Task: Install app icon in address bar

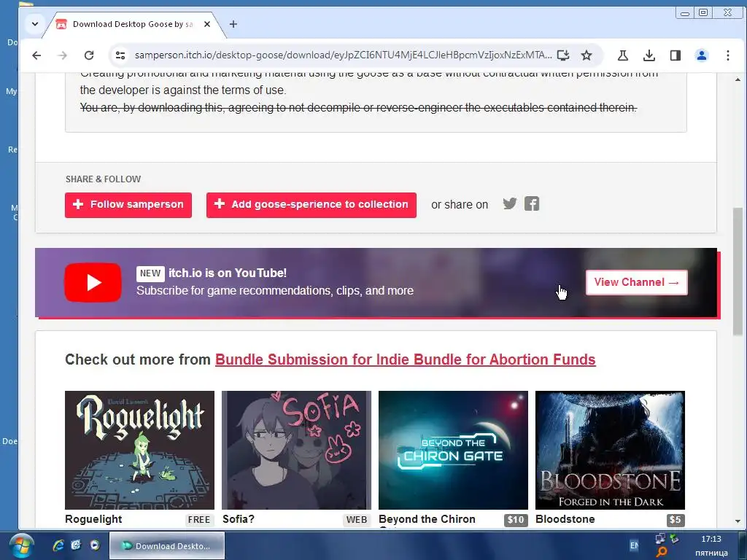Action: click(563, 55)
